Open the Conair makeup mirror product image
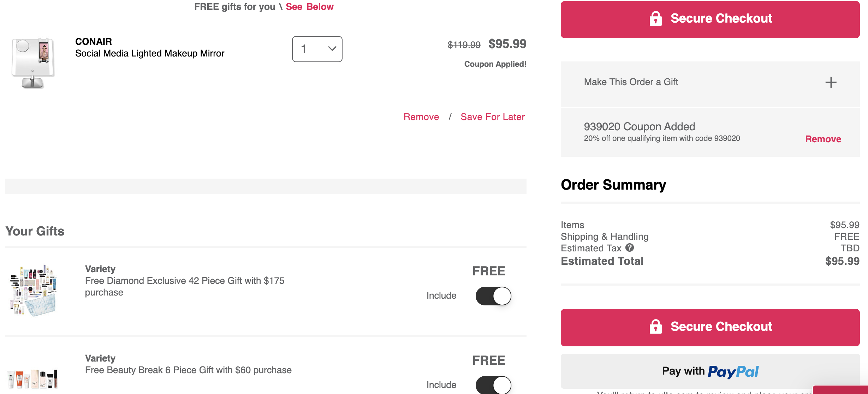This screenshot has width=868, height=394. pos(33,63)
